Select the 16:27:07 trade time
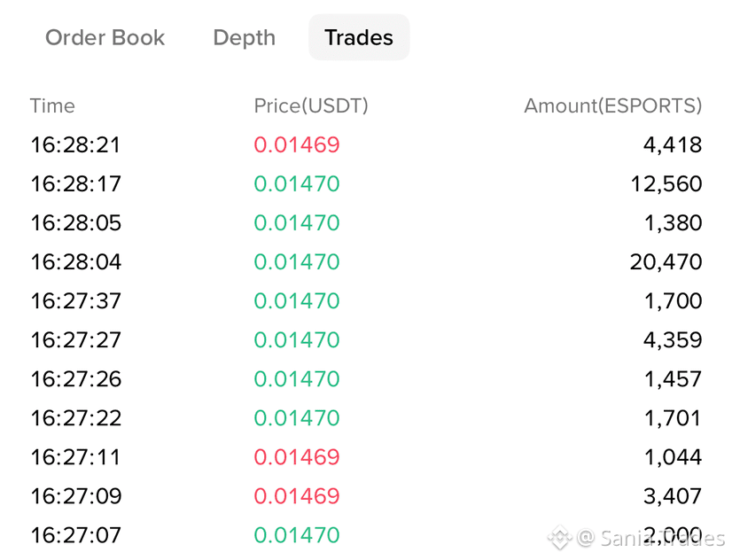Screen dimensions: 732x560 tap(75, 535)
